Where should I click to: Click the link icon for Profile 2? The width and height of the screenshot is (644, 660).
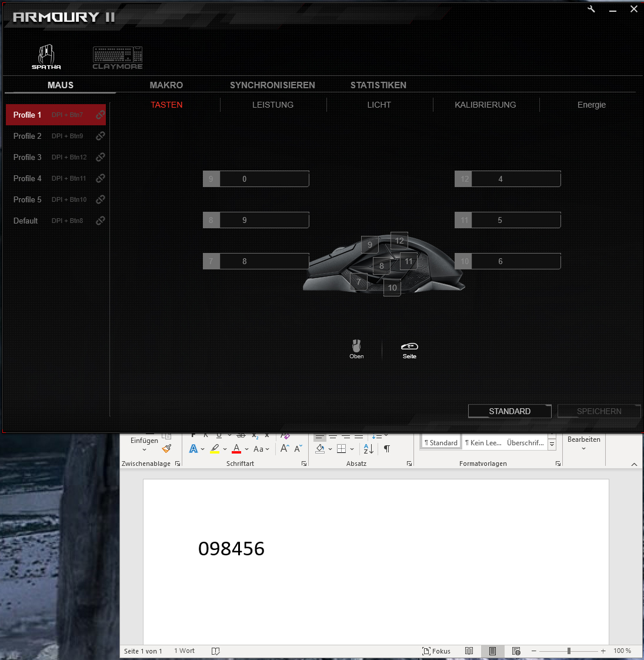coord(100,136)
